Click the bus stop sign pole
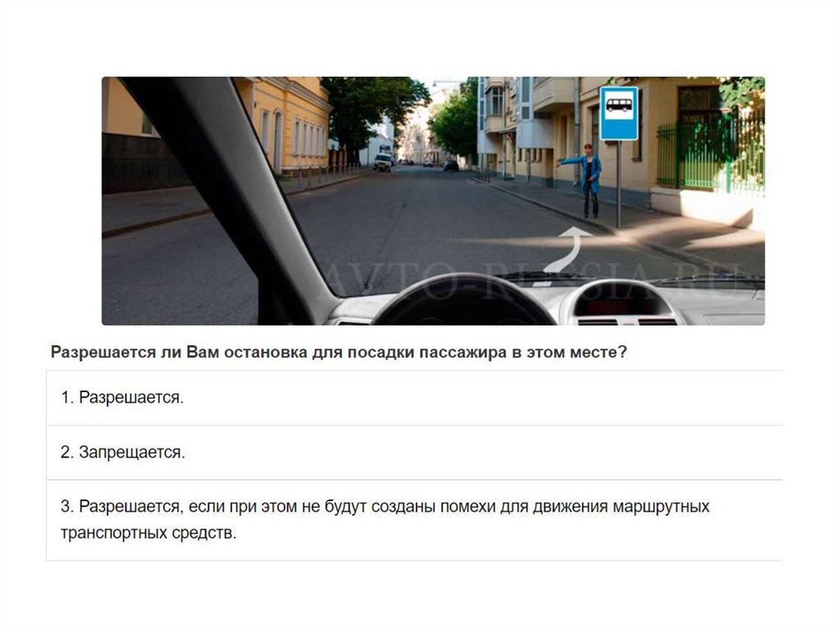Screen dimensions: 840x629 point(619,184)
